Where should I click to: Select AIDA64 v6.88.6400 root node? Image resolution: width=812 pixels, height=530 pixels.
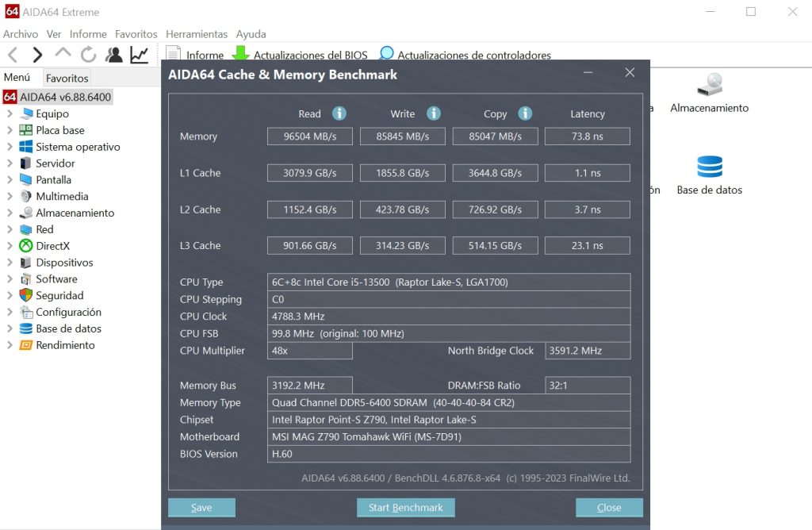[x=58, y=97]
